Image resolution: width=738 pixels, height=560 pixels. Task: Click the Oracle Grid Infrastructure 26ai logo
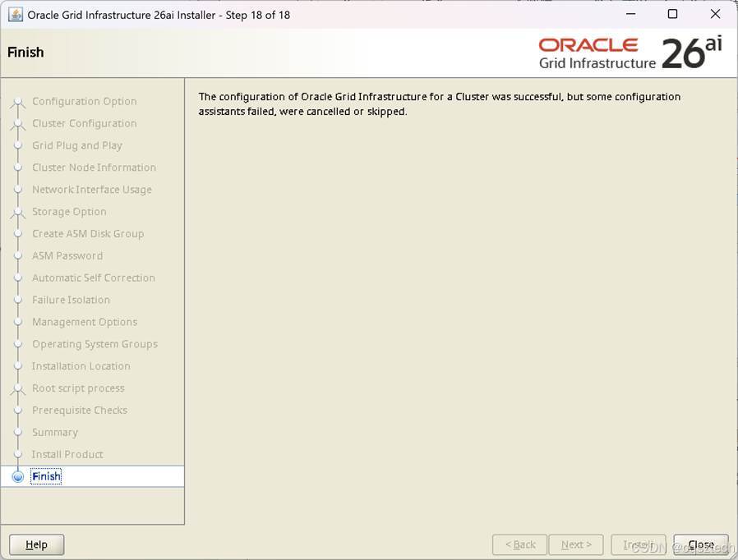click(630, 53)
